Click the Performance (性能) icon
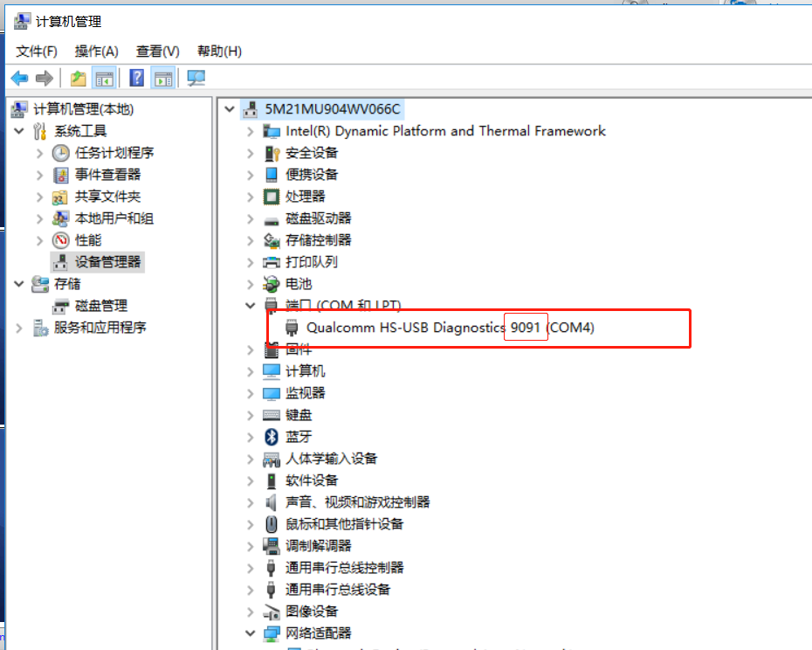The width and height of the screenshot is (812, 650). coord(60,240)
